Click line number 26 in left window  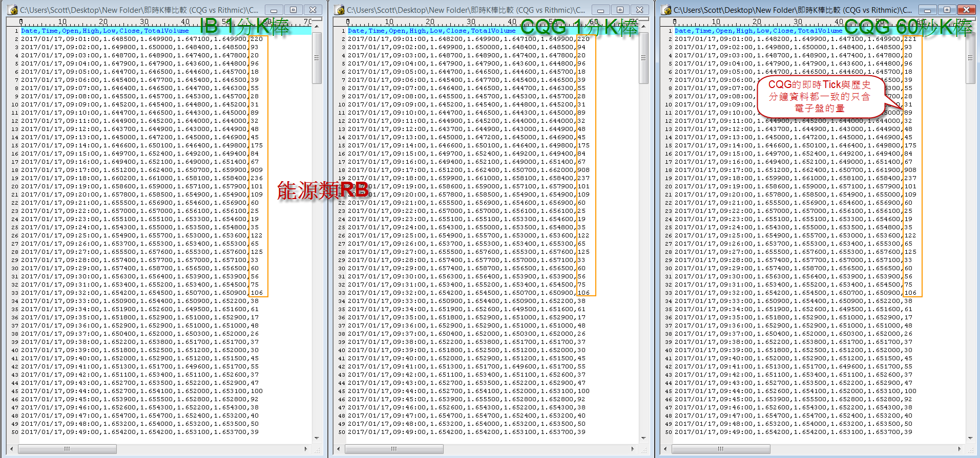tap(15, 235)
